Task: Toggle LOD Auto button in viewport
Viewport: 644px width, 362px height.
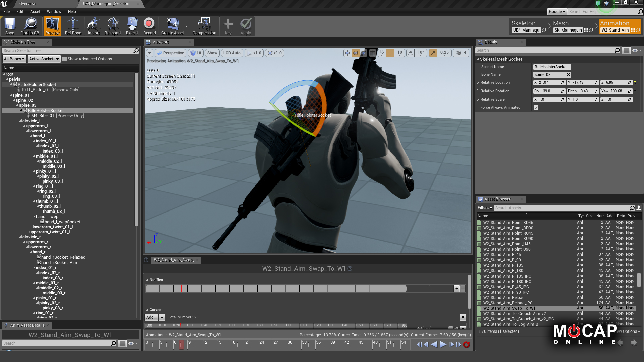Action: point(232,53)
